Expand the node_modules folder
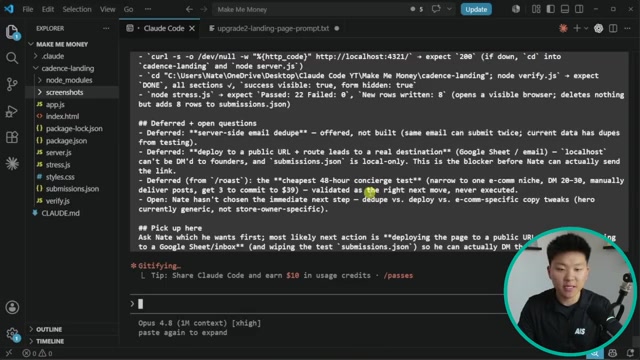The width and height of the screenshot is (640, 360). 40,80
